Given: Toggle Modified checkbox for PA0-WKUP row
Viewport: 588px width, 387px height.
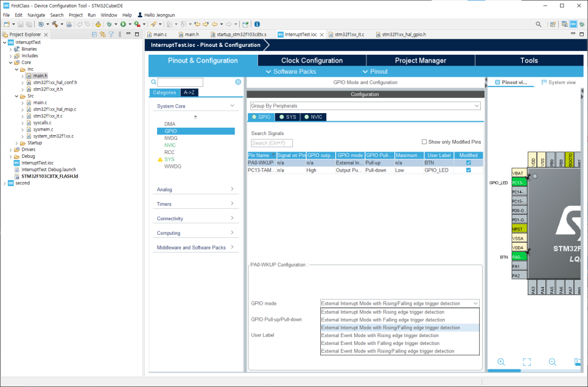Looking at the screenshot, I should (x=468, y=162).
